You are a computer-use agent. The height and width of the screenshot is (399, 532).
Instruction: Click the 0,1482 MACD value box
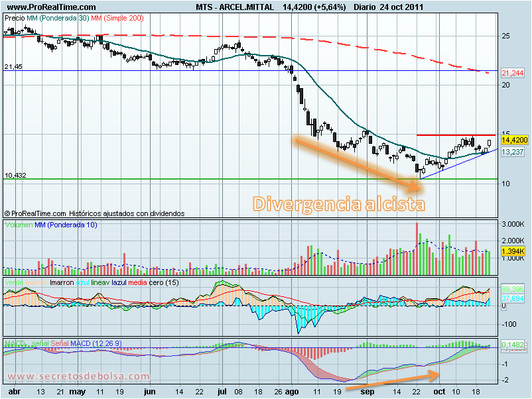tap(513, 345)
